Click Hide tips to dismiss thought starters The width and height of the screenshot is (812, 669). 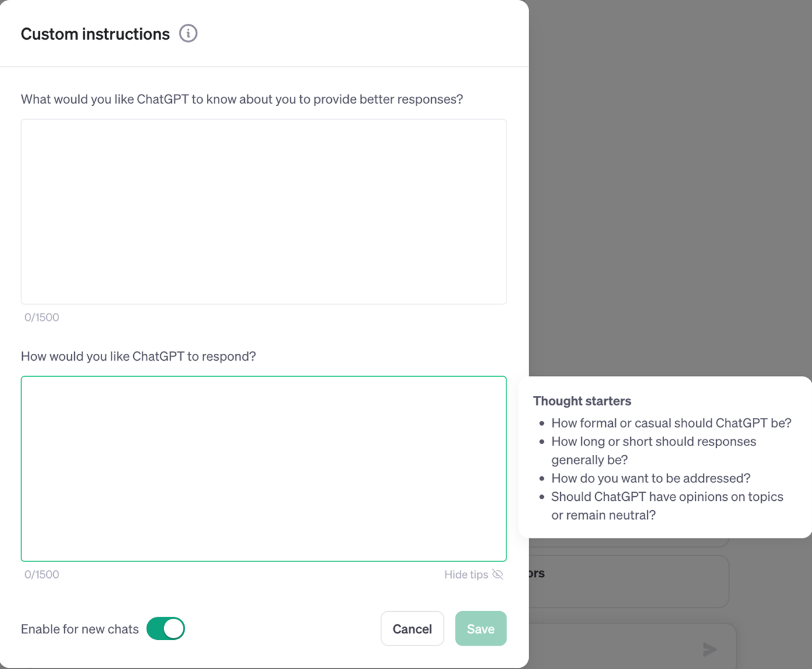tap(474, 574)
